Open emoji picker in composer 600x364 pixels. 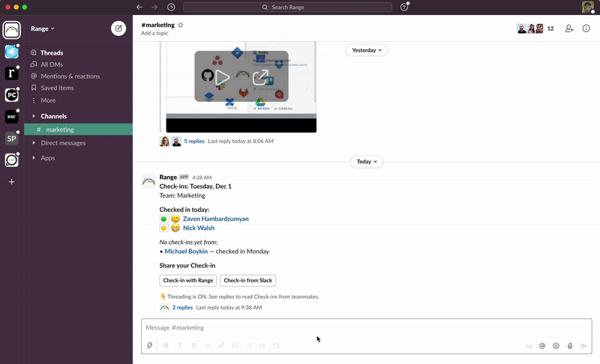click(556, 346)
